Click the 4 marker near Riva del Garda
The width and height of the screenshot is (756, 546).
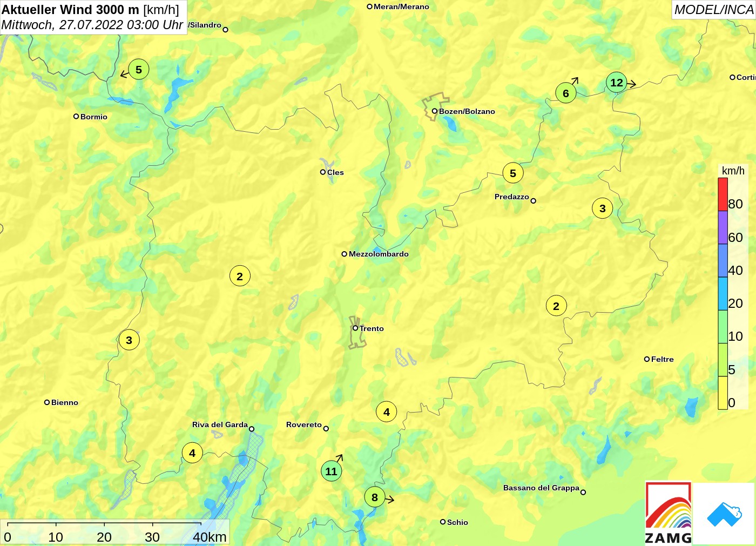[192, 453]
